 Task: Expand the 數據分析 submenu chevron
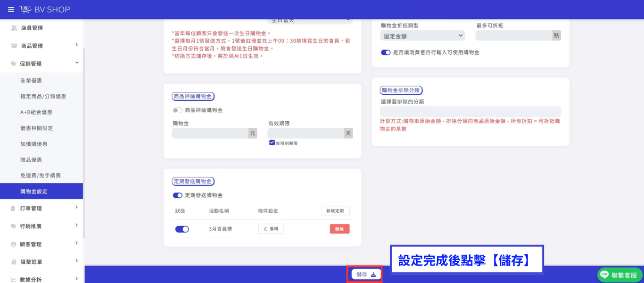(x=76, y=279)
